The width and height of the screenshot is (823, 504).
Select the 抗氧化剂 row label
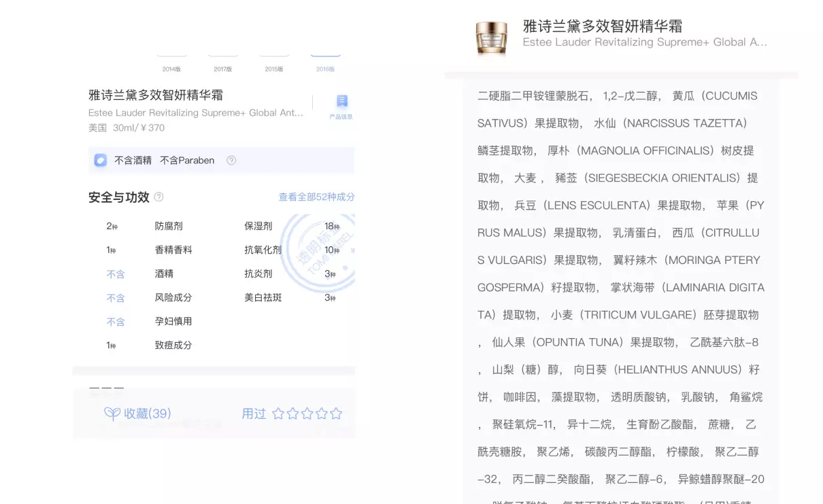(x=263, y=250)
